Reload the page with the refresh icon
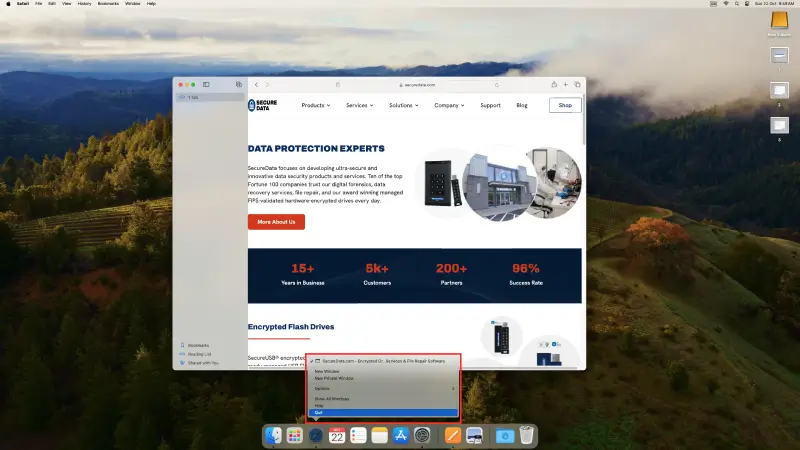This screenshot has height=450, width=800. pyautogui.click(x=496, y=85)
